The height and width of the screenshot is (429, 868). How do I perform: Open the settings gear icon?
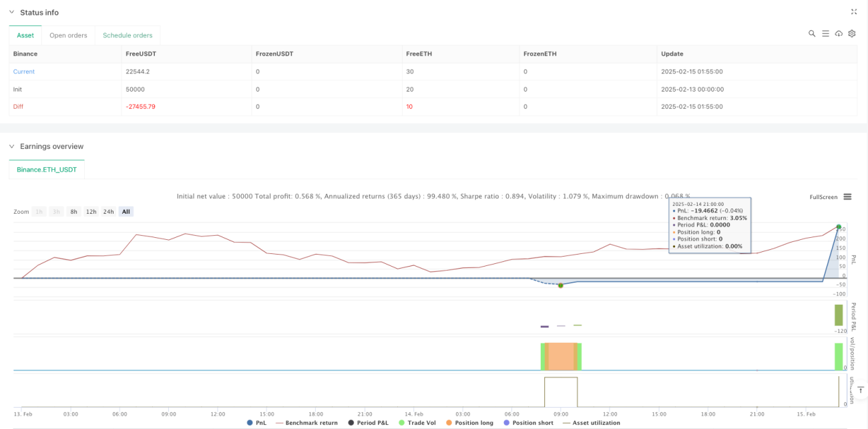point(852,33)
